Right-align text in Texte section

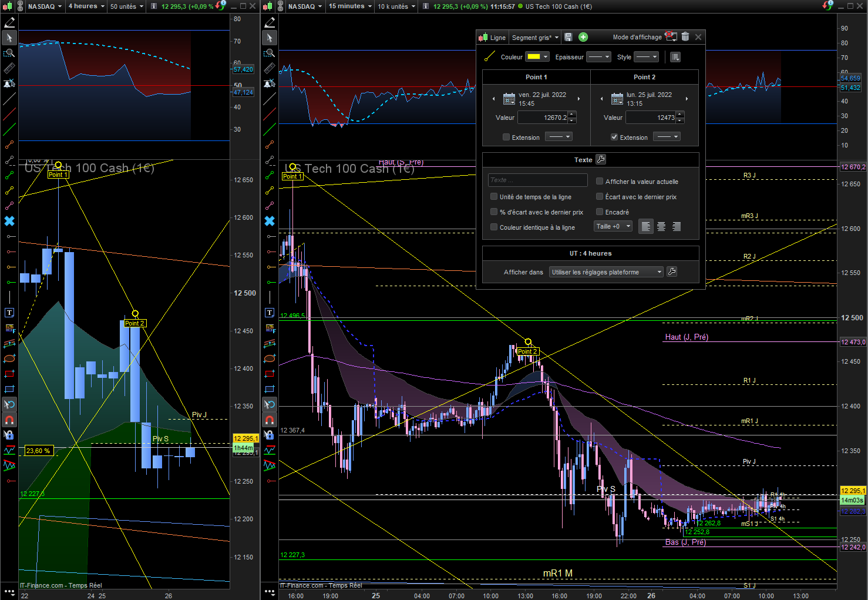coord(677,226)
